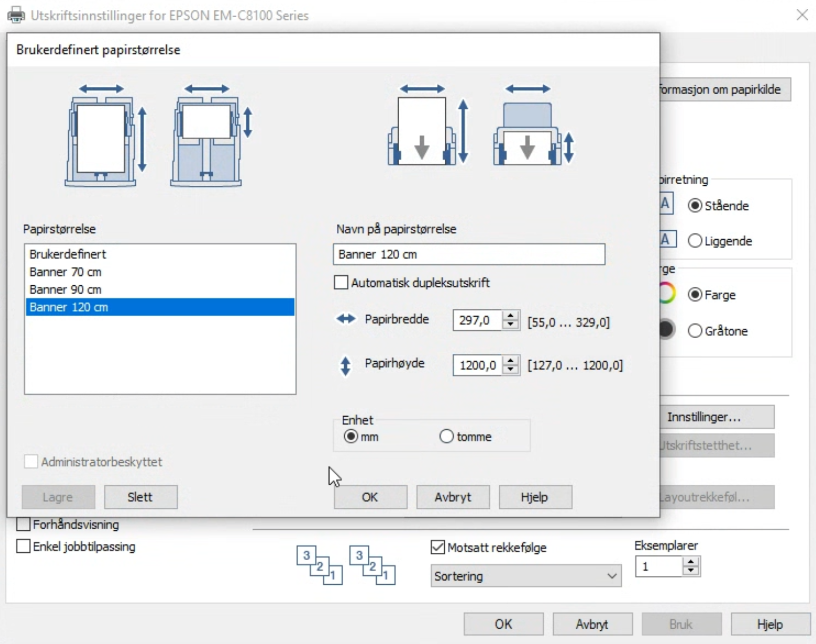
Task: Click the Papirhøyde value field
Action: tap(478, 365)
